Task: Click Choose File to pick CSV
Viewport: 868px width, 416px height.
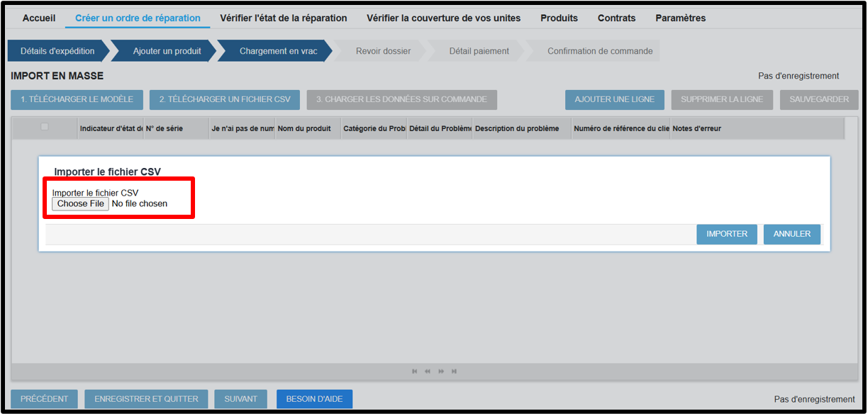Action: (81, 204)
